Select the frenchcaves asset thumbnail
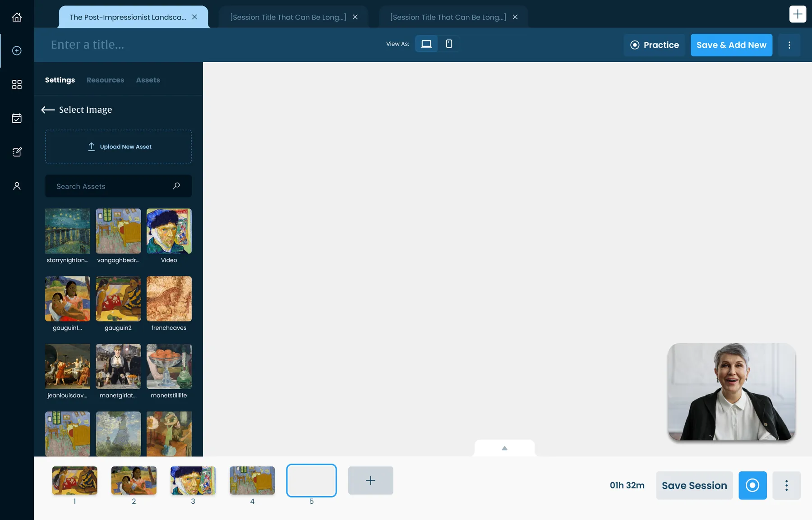The width and height of the screenshot is (812, 520). pos(169,299)
